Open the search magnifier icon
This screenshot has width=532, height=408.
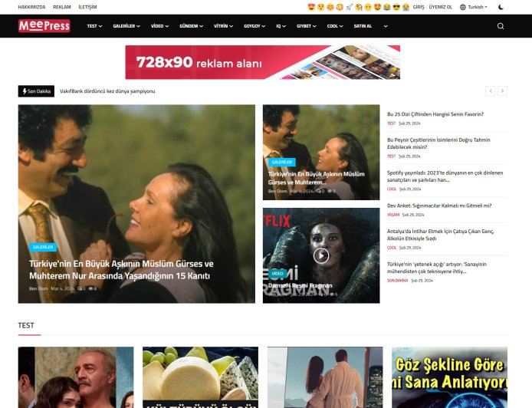point(501,26)
